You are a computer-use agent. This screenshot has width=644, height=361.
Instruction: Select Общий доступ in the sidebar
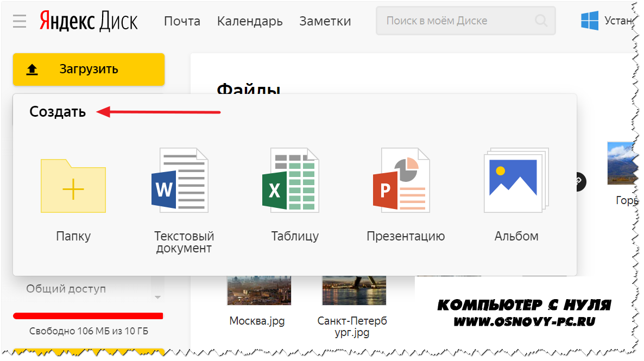66,289
